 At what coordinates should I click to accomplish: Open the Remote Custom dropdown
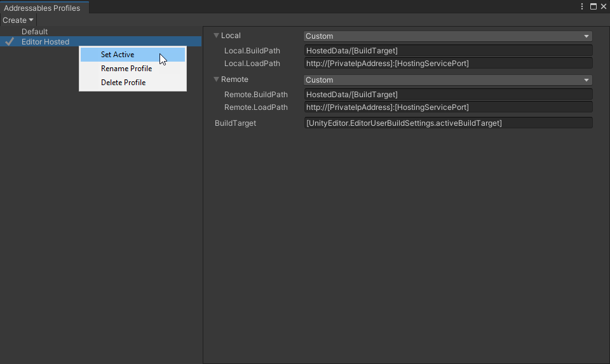447,80
